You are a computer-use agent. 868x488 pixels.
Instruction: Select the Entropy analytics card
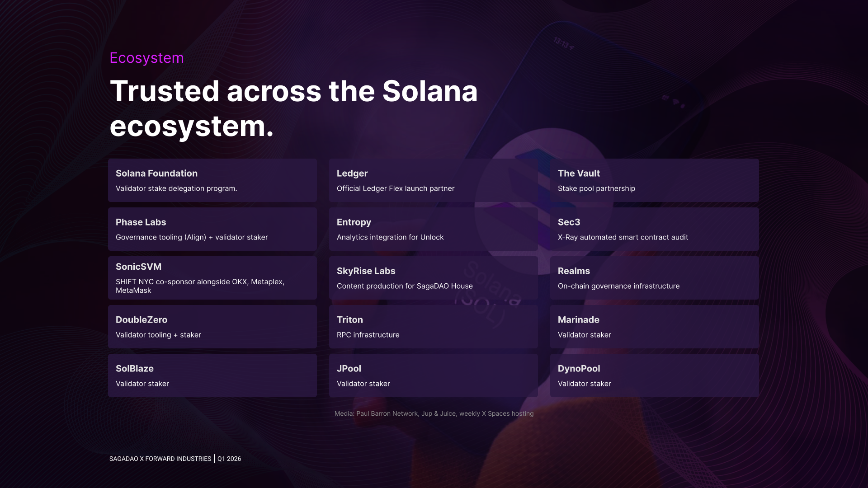click(433, 229)
